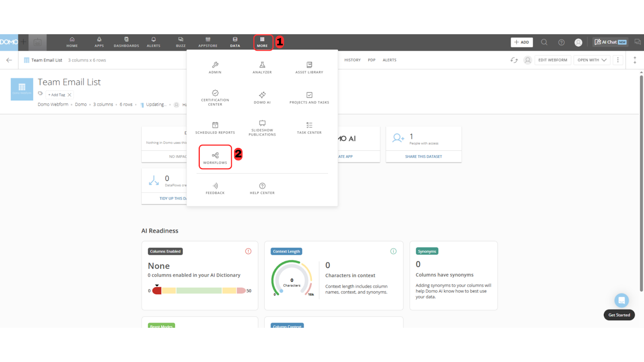Click the back arrow
Viewport: 644px width, 362px height.
(x=9, y=60)
